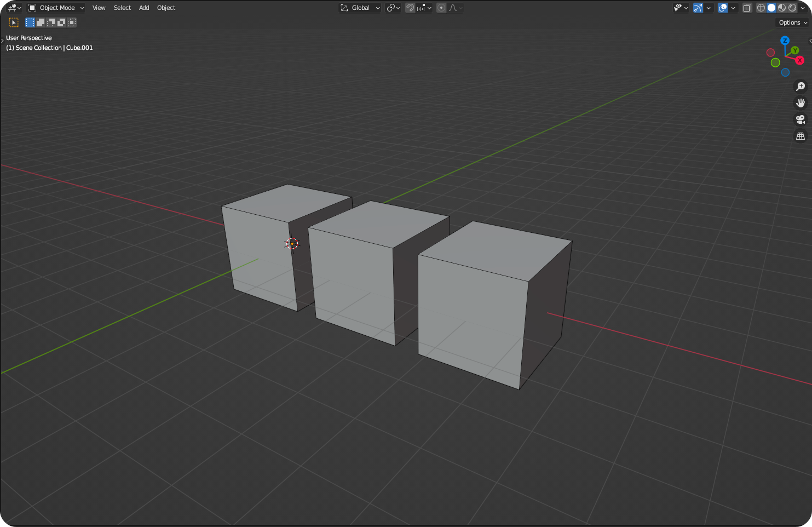
Task: Click the 3D cursor
Action: click(x=292, y=244)
